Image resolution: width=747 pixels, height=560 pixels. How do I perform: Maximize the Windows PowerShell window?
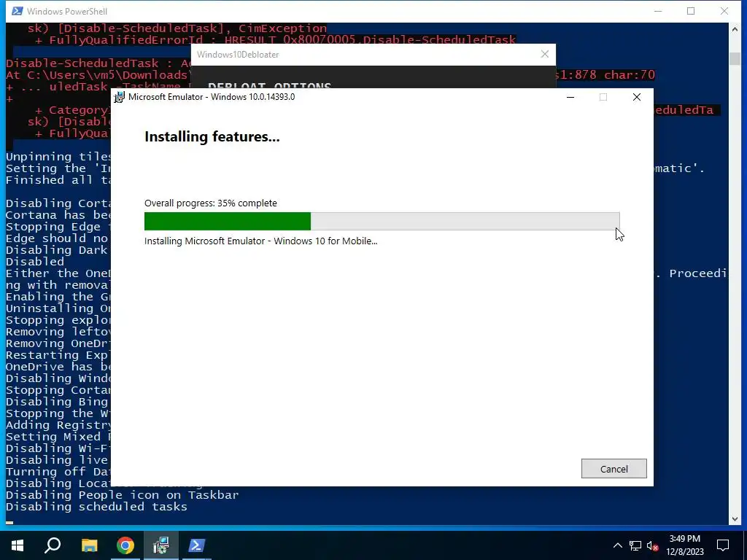[691, 11]
